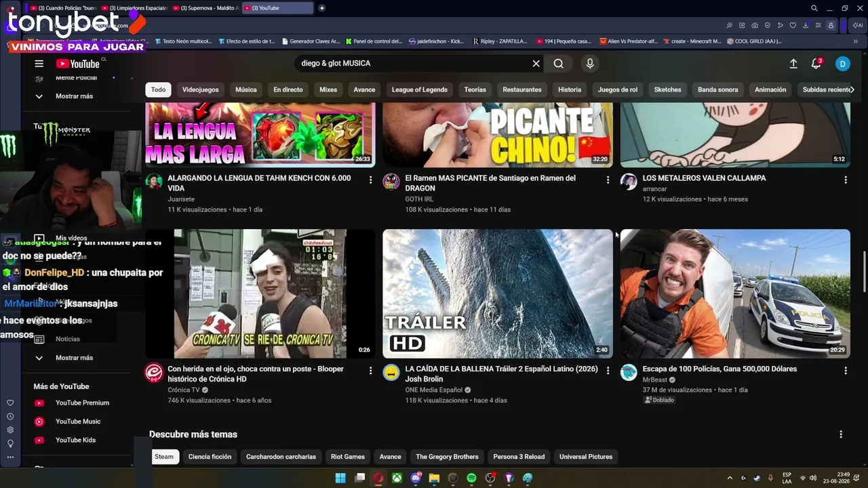Viewport: 868px width, 488px height.
Task: Filter results by 'Videojuegos'
Action: (201, 89)
